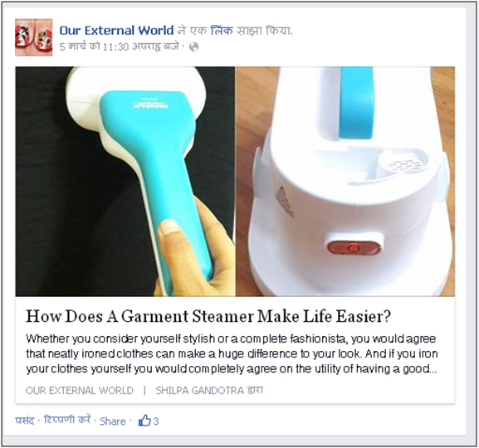Image resolution: width=479 pixels, height=448 pixels.
Task: Click the blue लिंक word in header
Action: click(x=222, y=30)
